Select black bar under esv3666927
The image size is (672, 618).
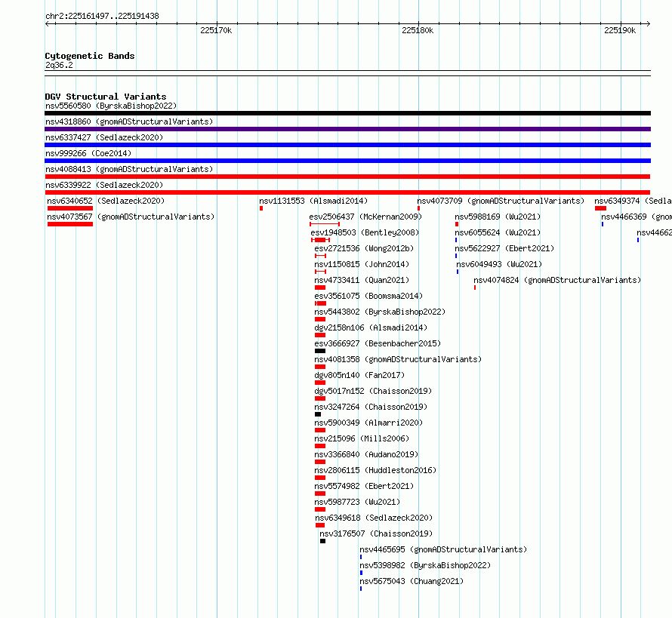point(320,351)
